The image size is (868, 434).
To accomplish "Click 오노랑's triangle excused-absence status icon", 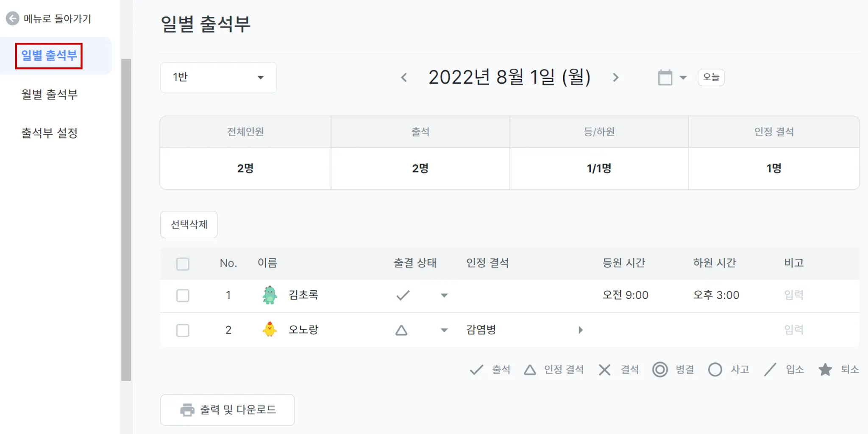I will [x=401, y=330].
